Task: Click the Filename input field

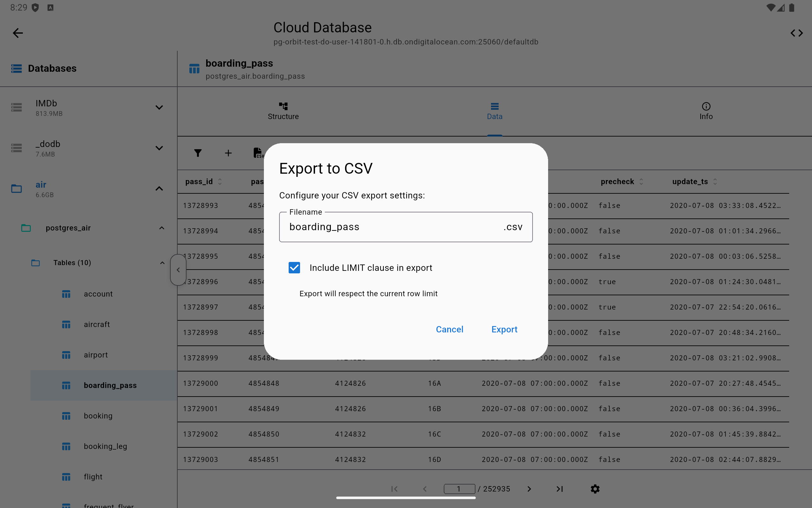Action: (x=406, y=227)
